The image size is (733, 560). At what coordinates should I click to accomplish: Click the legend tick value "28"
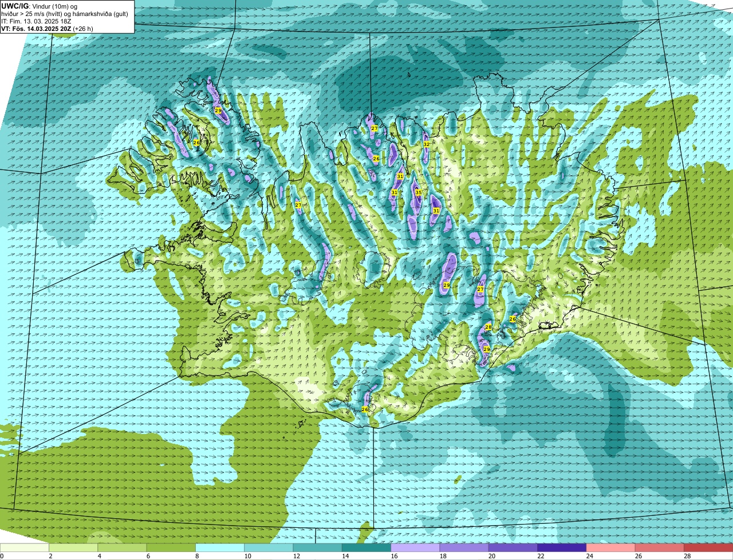tap(687, 556)
